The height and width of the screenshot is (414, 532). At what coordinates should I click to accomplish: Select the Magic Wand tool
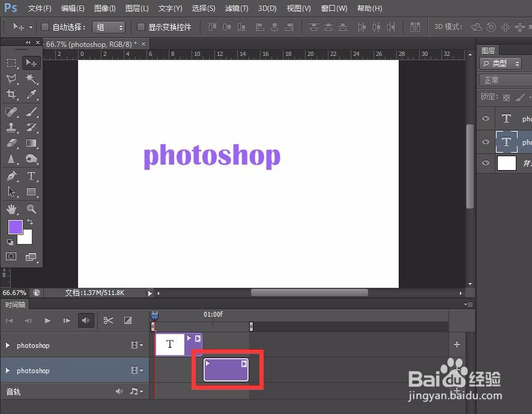pos(31,79)
